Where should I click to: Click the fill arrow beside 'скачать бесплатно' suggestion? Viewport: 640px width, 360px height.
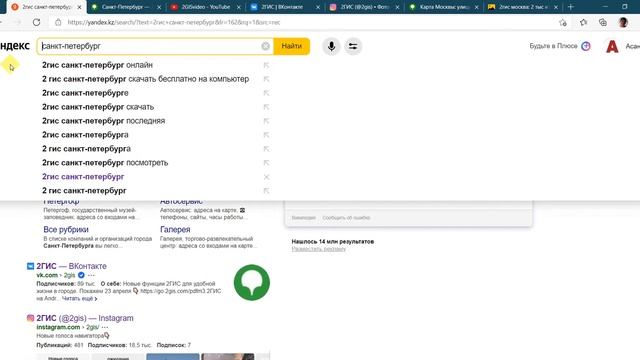[266, 79]
